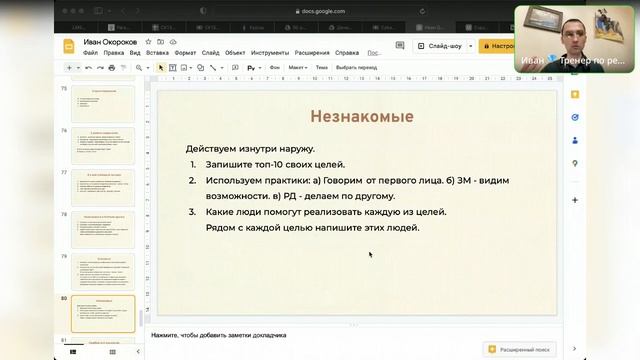
Task: Select slide 79 thumbnail
Action: 103,272
